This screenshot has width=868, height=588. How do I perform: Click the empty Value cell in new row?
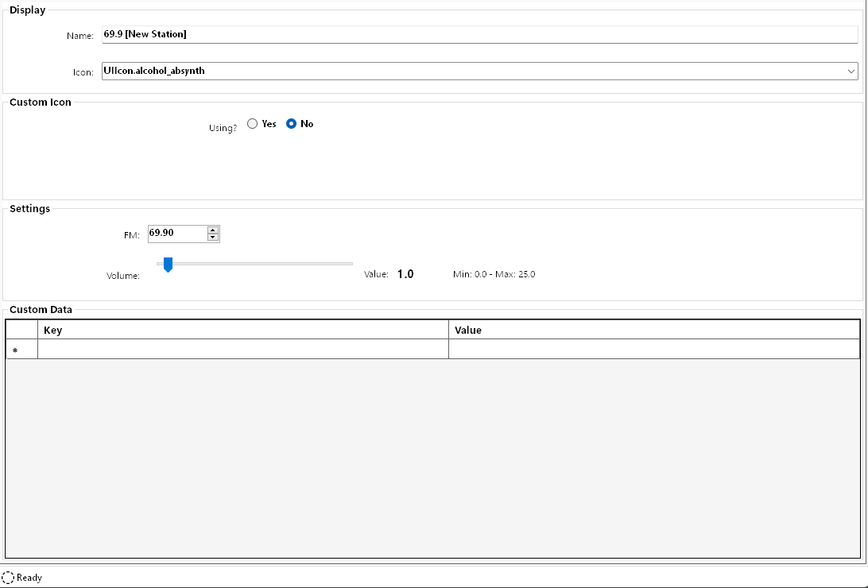(653, 349)
